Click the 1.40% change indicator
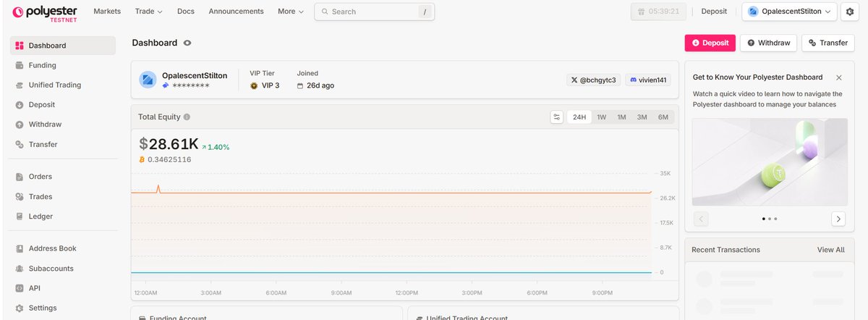Screen dimensions: 868x320 tap(216, 147)
